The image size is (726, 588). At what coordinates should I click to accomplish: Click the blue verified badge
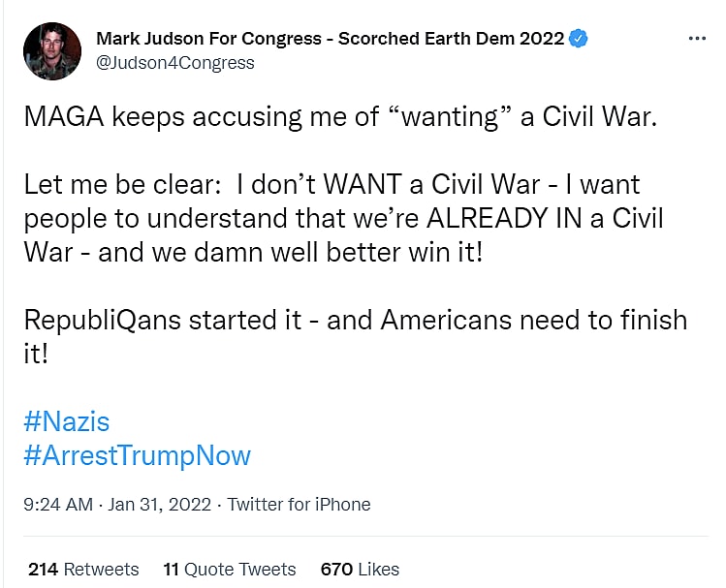tap(579, 39)
